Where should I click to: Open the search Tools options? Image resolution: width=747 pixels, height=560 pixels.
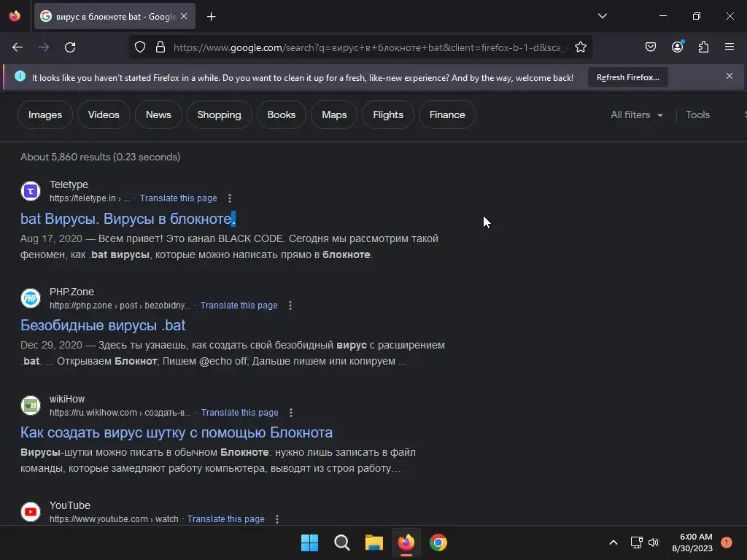[697, 114]
